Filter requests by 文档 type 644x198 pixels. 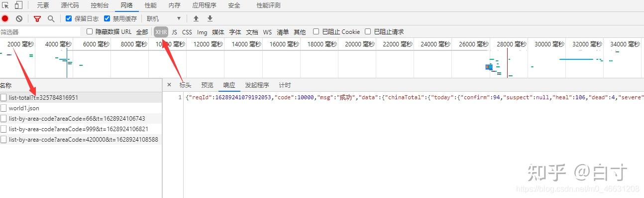click(x=252, y=32)
